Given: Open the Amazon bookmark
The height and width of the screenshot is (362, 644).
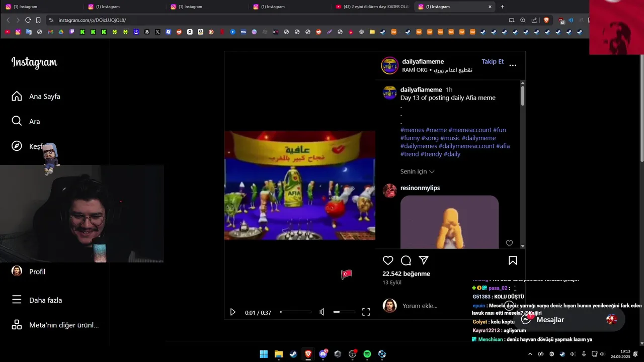Looking at the screenshot, I should click(x=200, y=32).
